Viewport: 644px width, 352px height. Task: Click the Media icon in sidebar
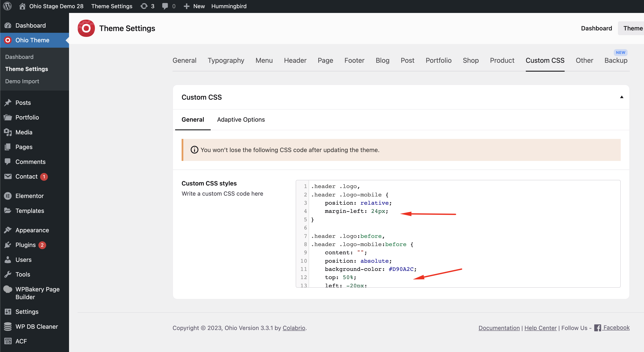tap(8, 132)
